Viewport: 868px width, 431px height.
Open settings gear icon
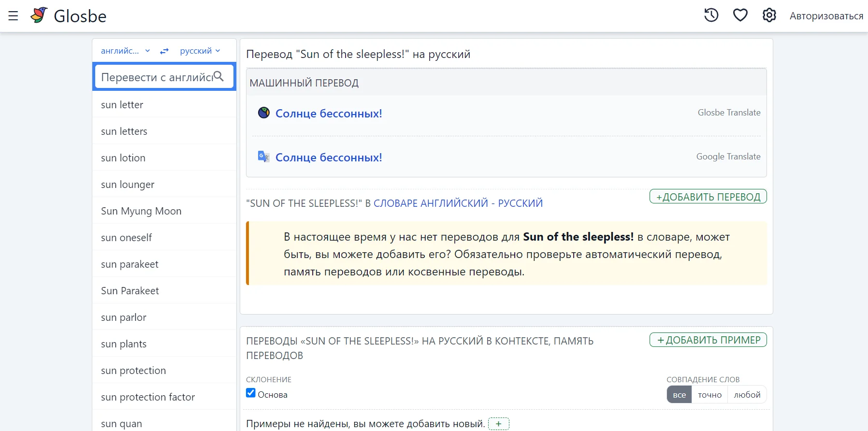pos(769,15)
